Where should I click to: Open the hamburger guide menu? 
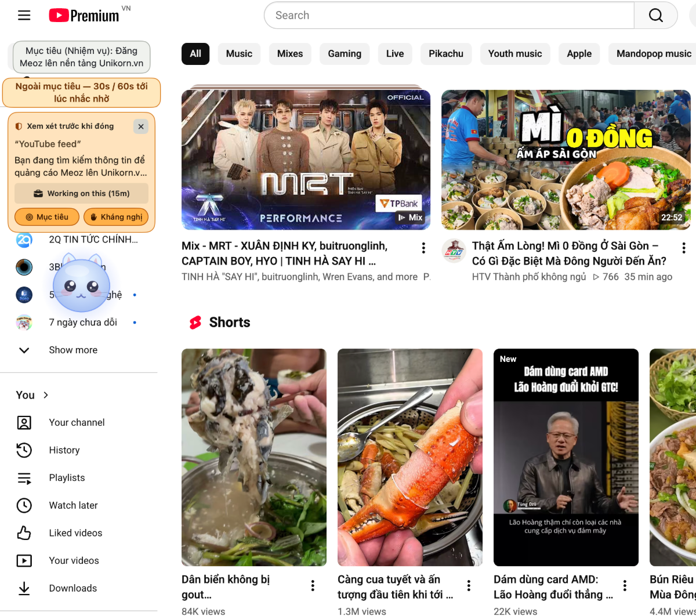point(24,16)
